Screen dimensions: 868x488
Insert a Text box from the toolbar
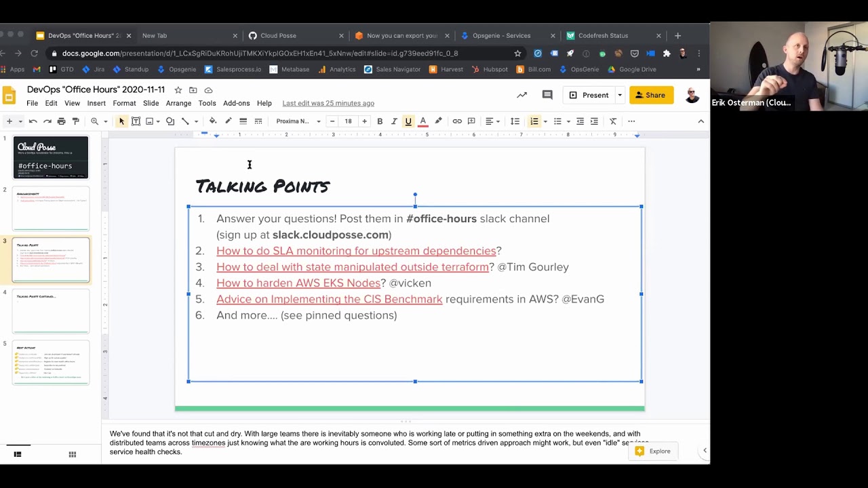(x=136, y=121)
